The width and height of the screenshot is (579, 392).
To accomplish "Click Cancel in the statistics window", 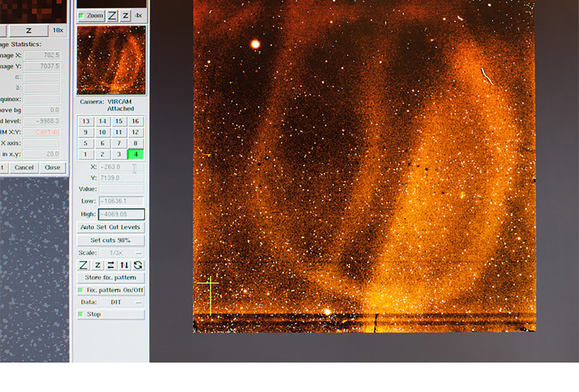I will pos(24,167).
